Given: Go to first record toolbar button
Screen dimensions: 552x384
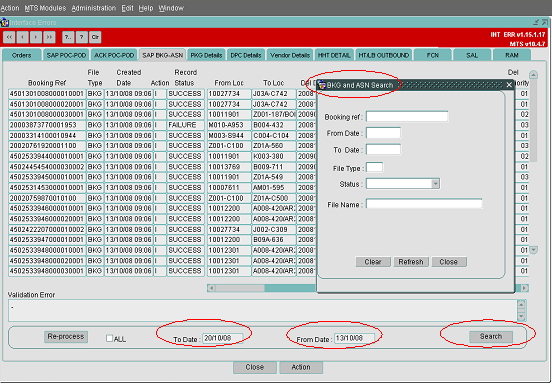Looking at the screenshot, I should pos(9,37).
